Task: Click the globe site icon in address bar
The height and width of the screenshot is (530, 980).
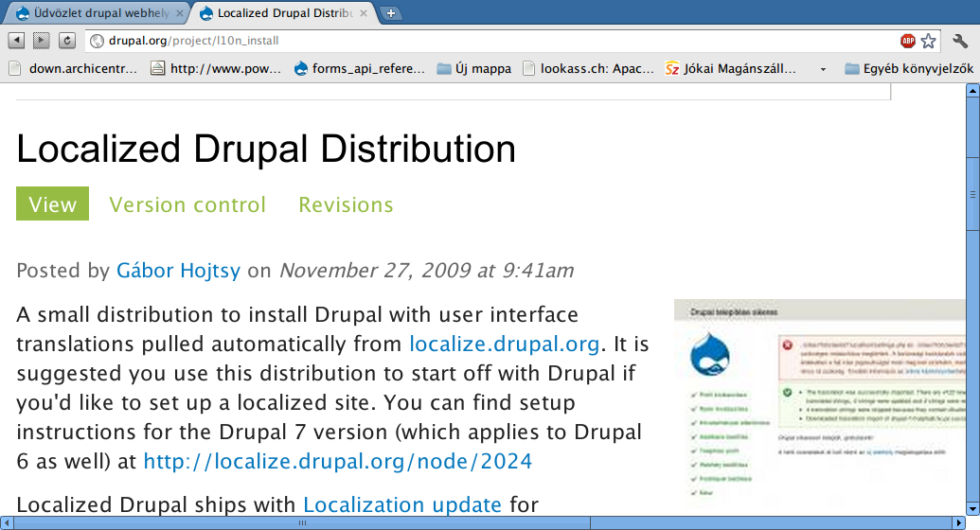Action: coord(97,42)
